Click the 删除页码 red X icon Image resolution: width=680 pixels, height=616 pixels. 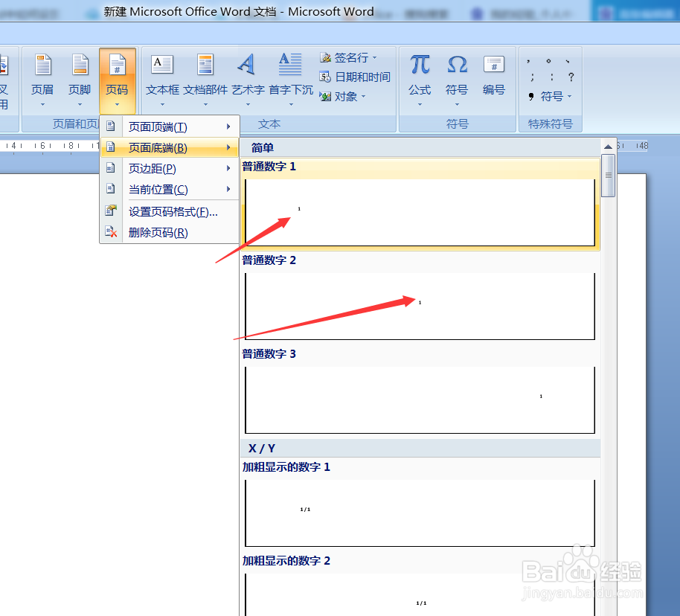click(x=111, y=232)
